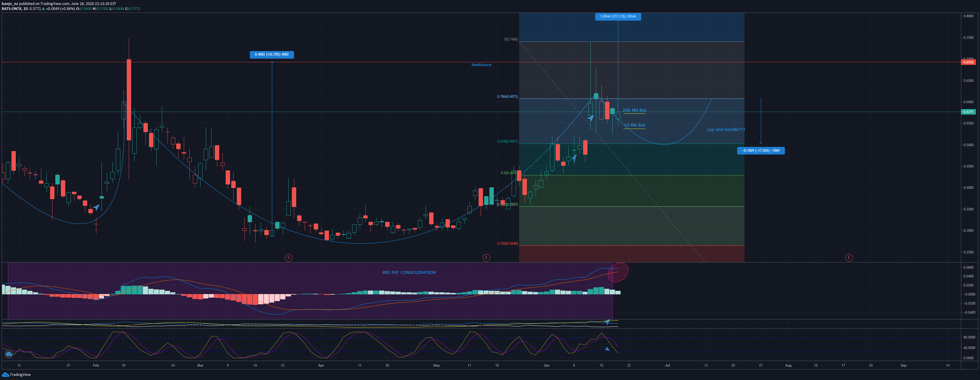
Task: Click the 'BIG FAT CONSOLIDATION' text
Action: click(x=409, y=272)
